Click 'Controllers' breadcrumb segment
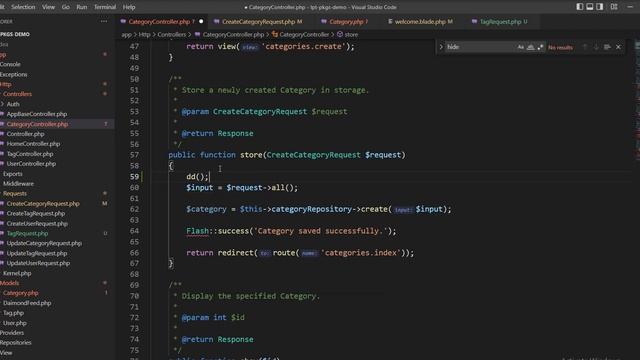 (x=171, y=35)
